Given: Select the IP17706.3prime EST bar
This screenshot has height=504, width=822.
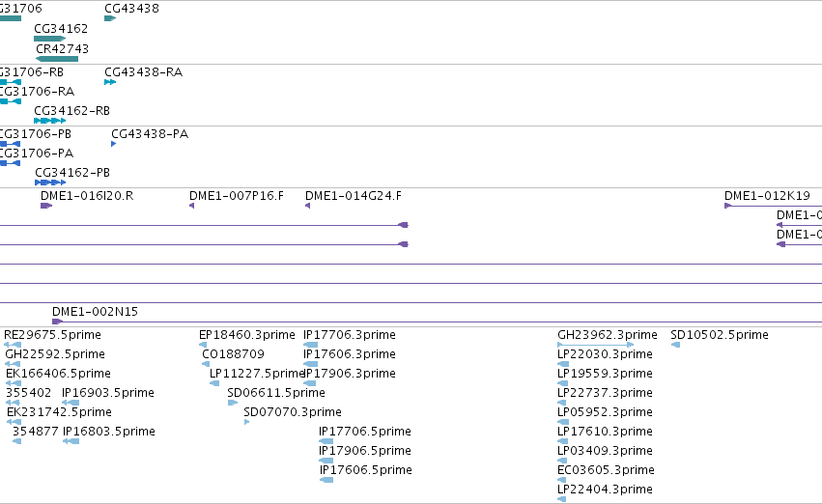Looking at the screenshot, I should tap(310, 345).
